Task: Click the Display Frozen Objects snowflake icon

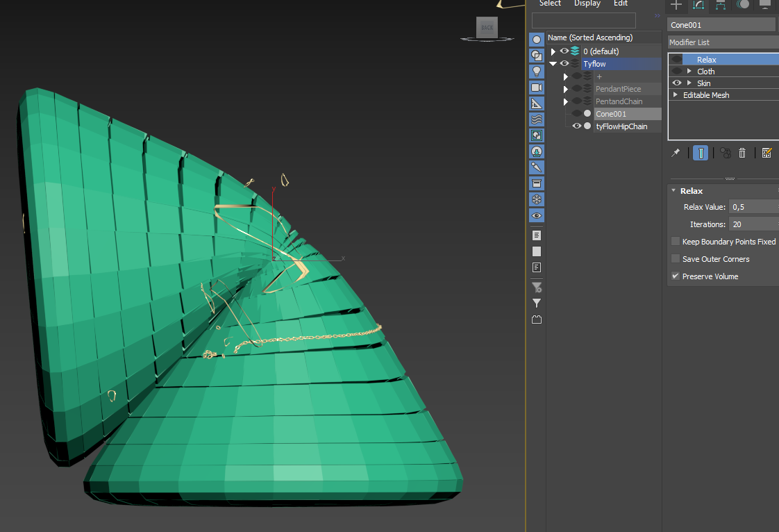Action: (x=536, y=199)
